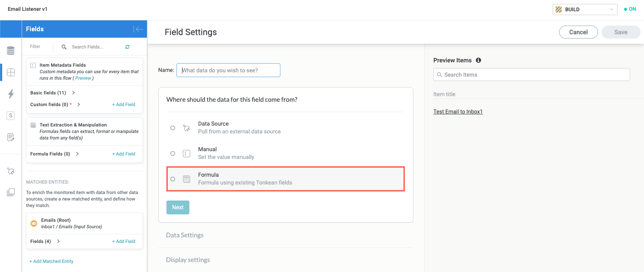644x272 pixels.
Task: Click the S icon in left sidebar
Action: 11,116
